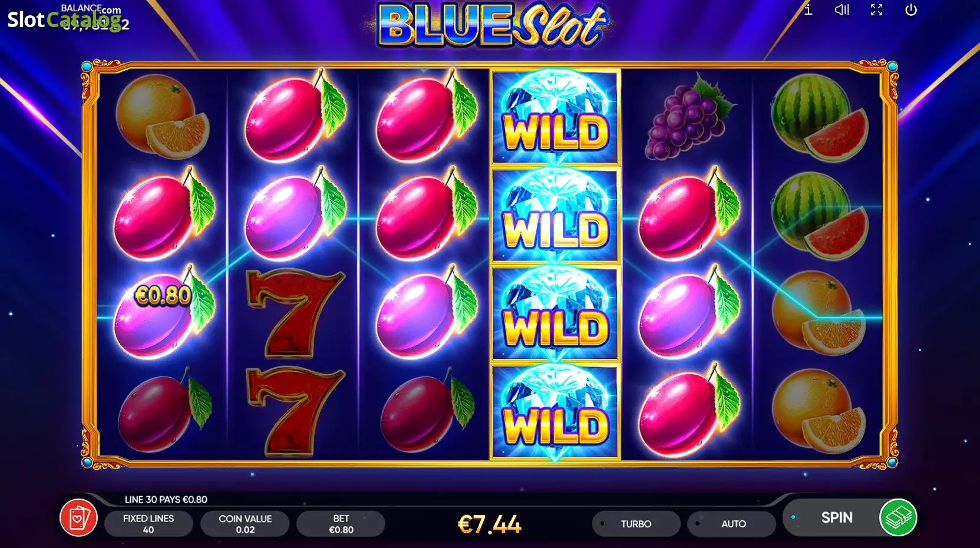Click the top red seven symbol

coord(295,313)
